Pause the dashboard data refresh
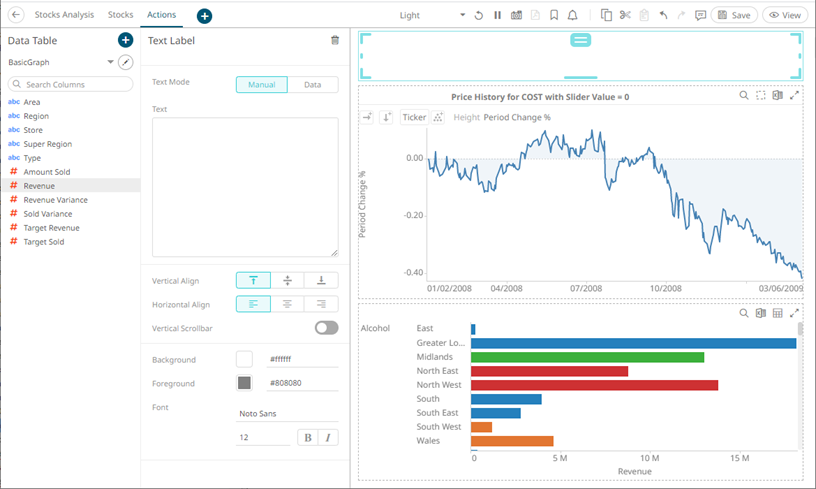 497,15
